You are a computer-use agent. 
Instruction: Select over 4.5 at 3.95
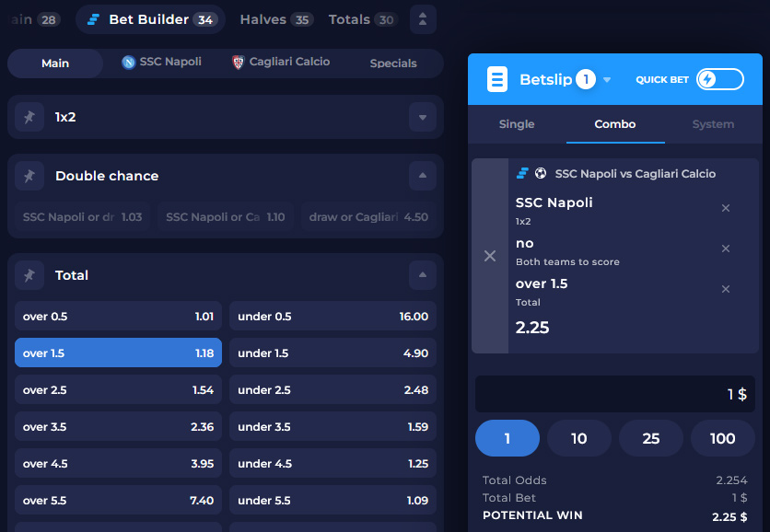tap(118, 463)
